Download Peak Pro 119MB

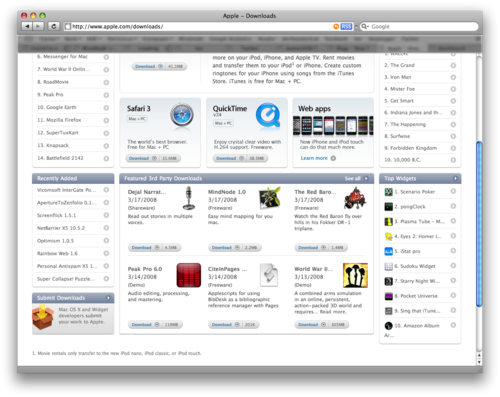point(155,325)
